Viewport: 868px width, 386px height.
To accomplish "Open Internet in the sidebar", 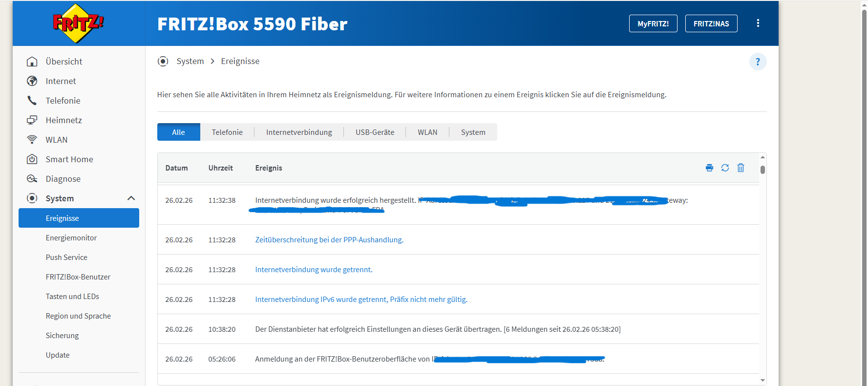I will point(61,81).
